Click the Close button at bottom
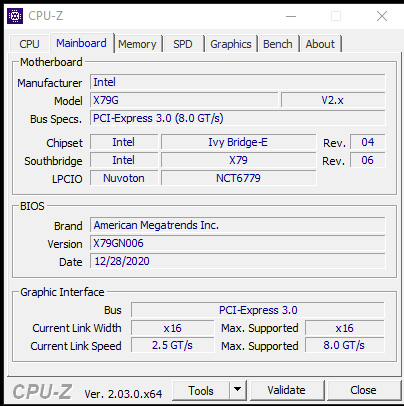 point(363,390)
